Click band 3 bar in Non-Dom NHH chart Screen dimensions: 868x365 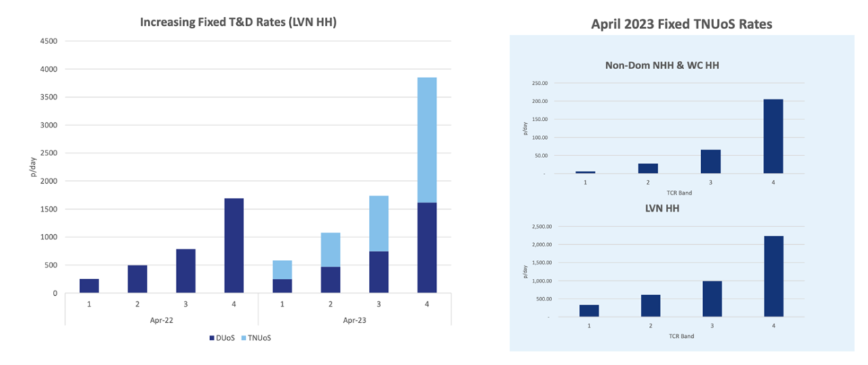(x=711, y=161)
